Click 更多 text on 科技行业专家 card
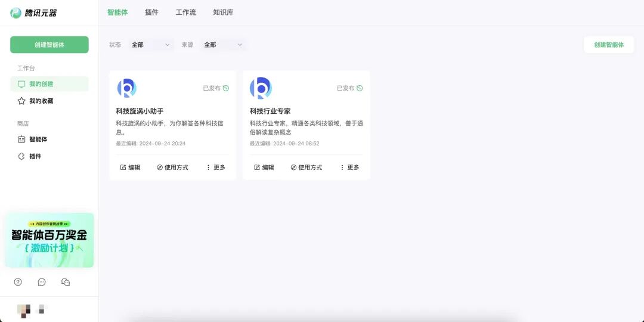644x322 pixels. 353,167
